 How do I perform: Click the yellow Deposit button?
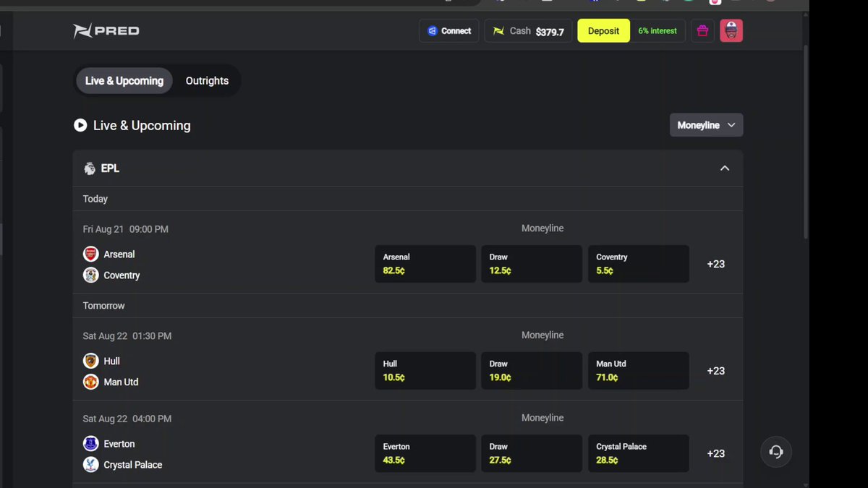click(603, 31)
